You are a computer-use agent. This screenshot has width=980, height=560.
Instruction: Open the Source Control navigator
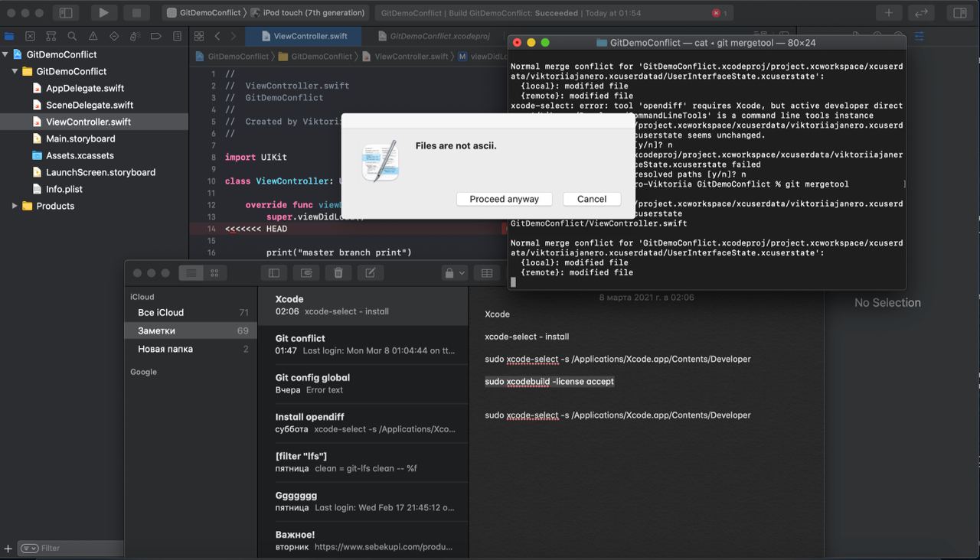pos(30,36)
